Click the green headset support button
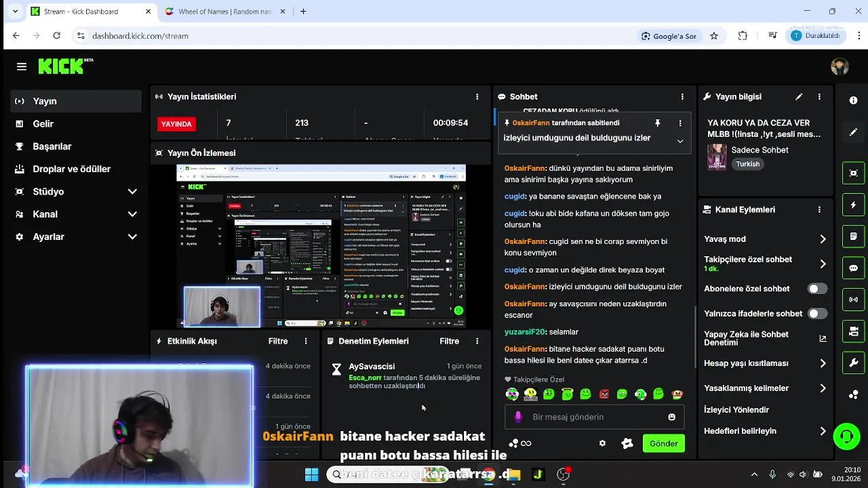868x488 pixels. click(x=846, y=436)
